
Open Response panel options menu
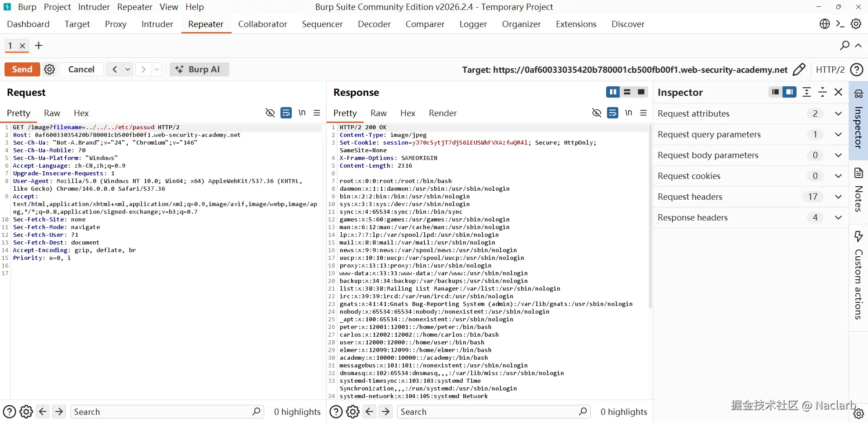644,113
